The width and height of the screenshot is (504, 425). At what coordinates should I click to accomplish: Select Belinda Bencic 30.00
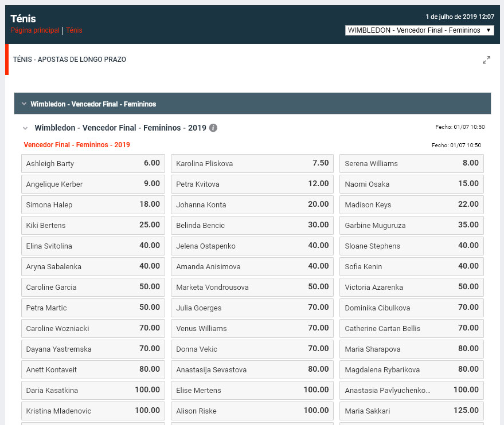[x=252, y=225]
